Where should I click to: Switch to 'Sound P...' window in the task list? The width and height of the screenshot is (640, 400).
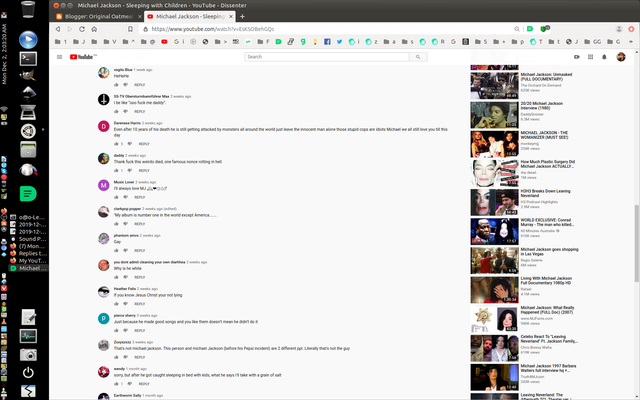pyautogui.click(x=29, y=239)
